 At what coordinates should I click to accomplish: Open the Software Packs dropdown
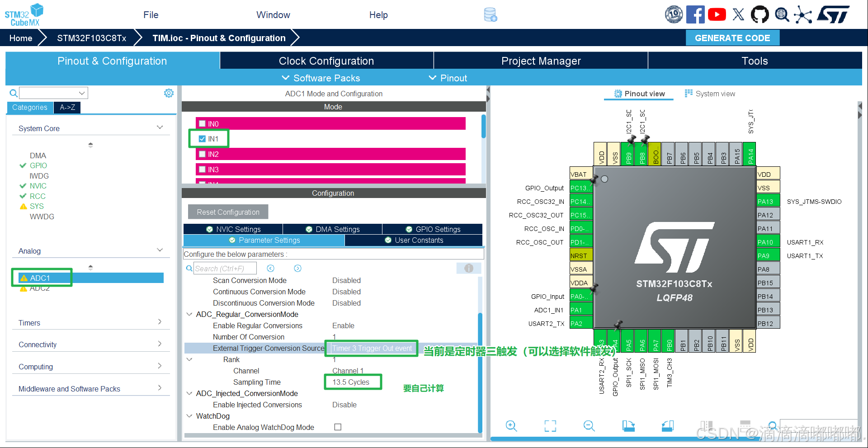tap(321, 78)
